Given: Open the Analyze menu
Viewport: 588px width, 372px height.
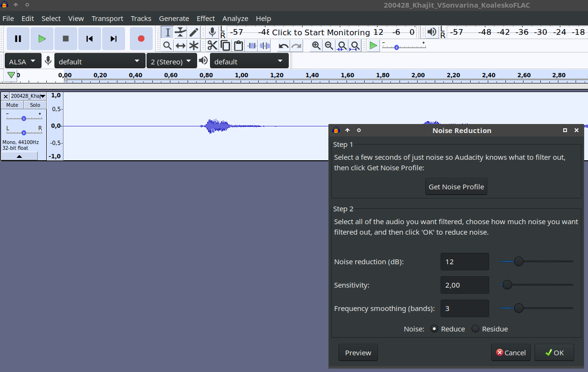Looking at the screenshot, I should pos(235,19).
